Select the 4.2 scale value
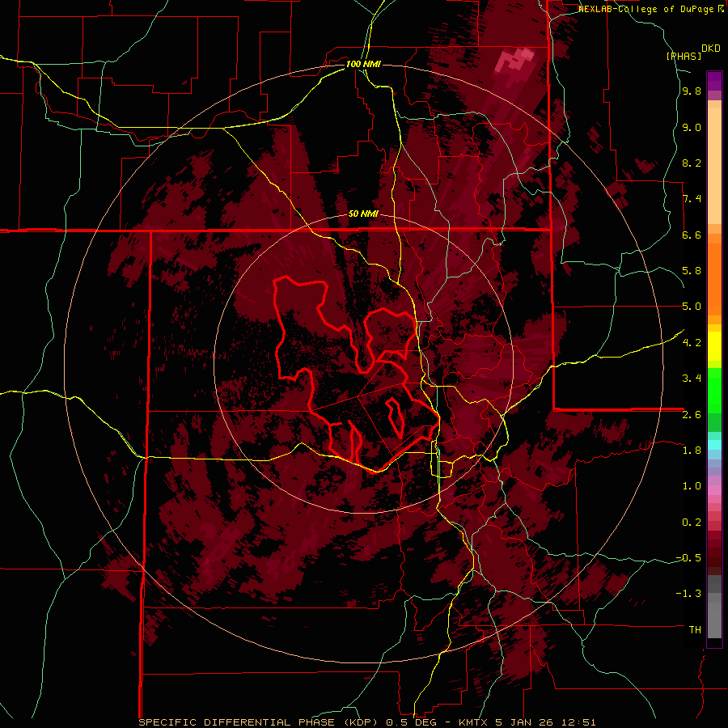Screen dimensions: 728x728 (692, 343)
